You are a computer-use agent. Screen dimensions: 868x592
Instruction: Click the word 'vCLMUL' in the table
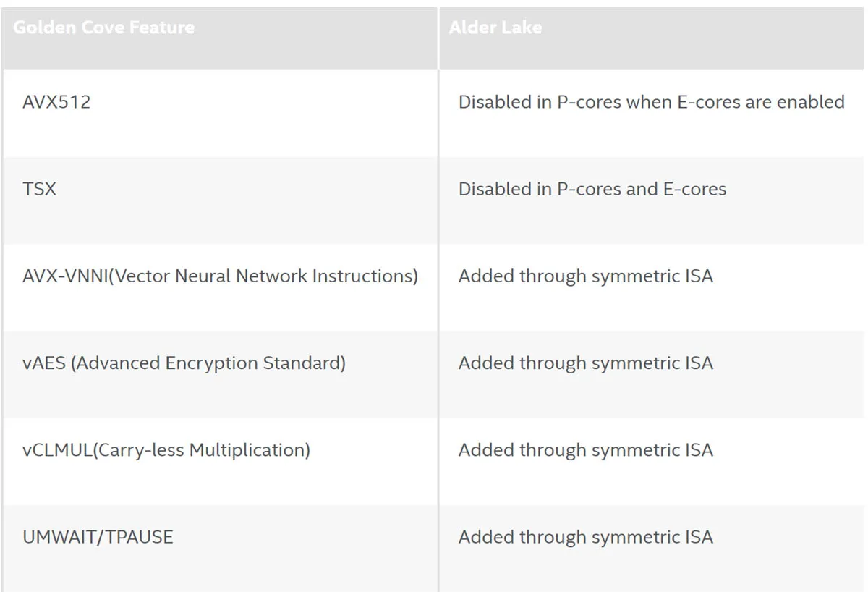pyautogui.click(x=58, y=450)
